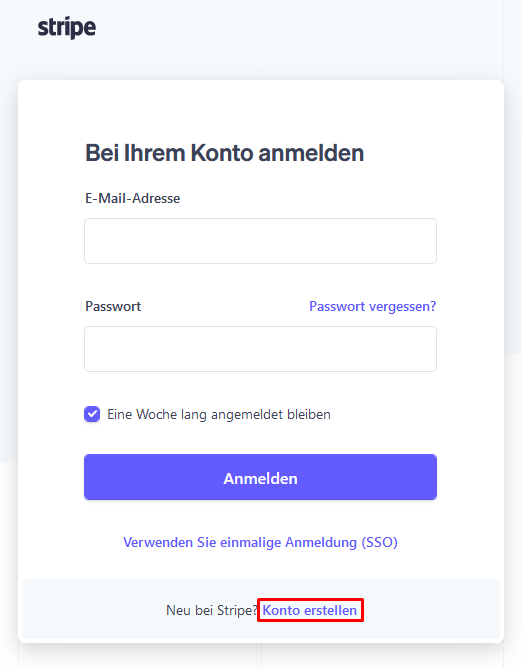The width and height of the screenshot is (522, 668).
Task: Click the Passwort field label
Action: tap(113, 306)
